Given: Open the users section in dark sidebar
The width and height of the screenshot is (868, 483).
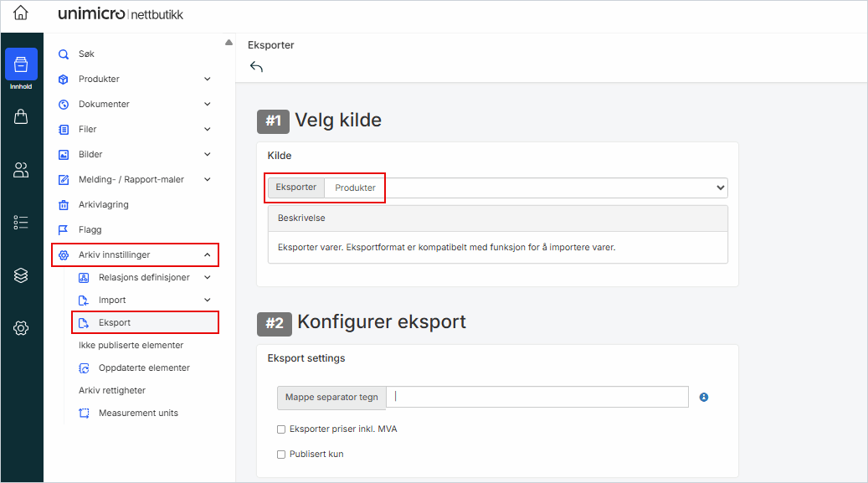Looking at the screenshot, I should pyautogui.click(x=22, y=170).
